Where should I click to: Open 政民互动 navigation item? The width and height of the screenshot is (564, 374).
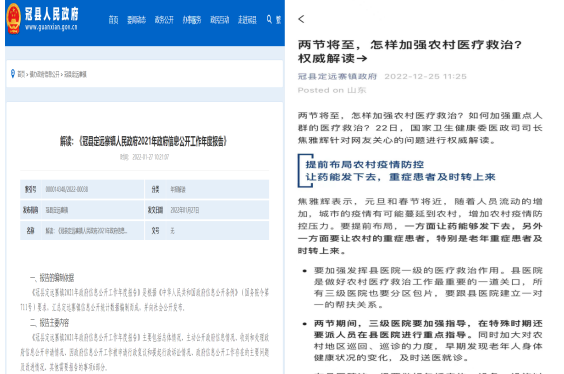tap(219, 20)
